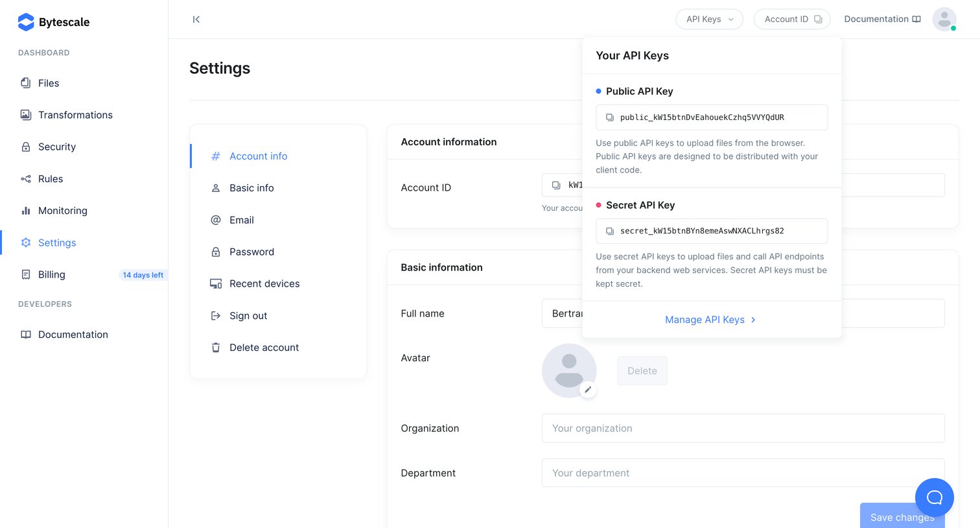This screenshot has height=528, width=980.
Task: Click the Rules nodes icon
Action: click(26, 179)
